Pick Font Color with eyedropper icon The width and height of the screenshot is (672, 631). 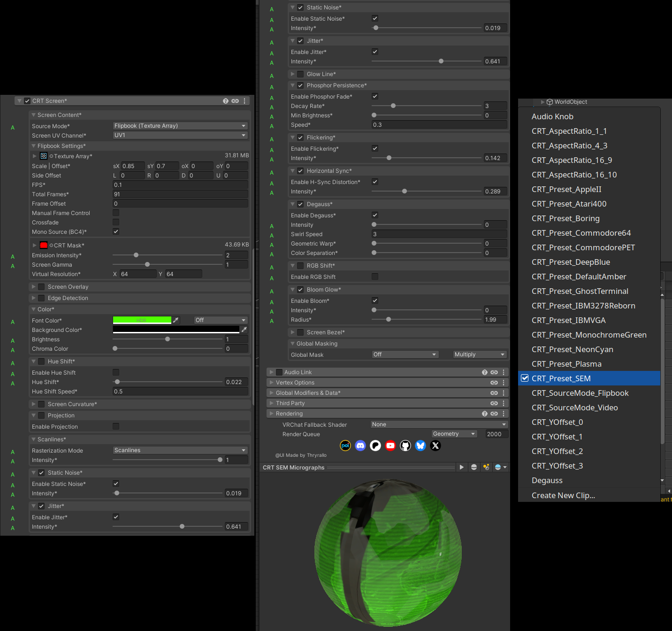[176, 320]
